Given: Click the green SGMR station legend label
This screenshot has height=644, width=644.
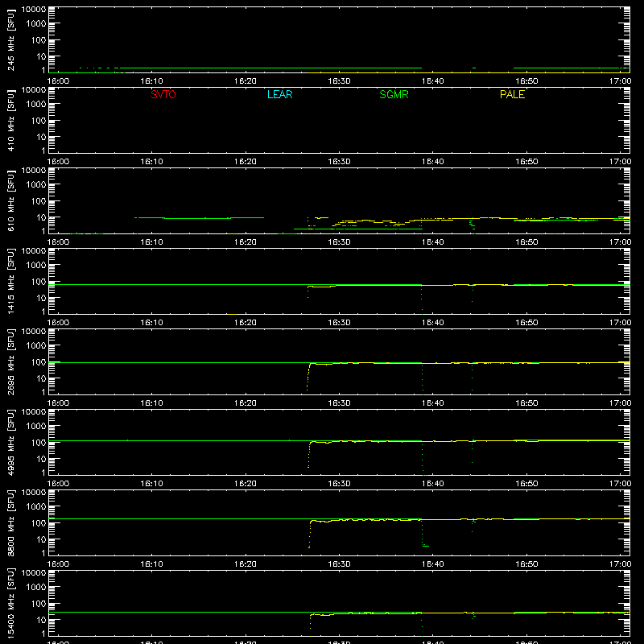Looking at the screenshot, I should tap(394, 94).
